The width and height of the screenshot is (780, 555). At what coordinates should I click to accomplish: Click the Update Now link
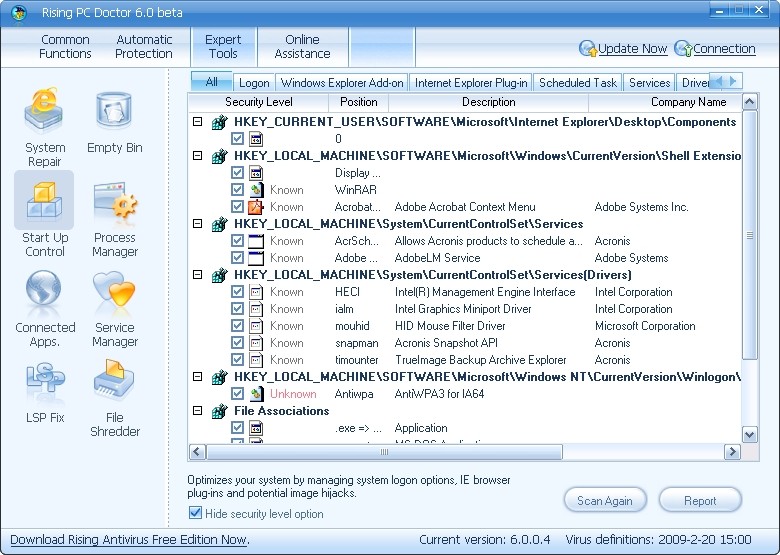632,49
